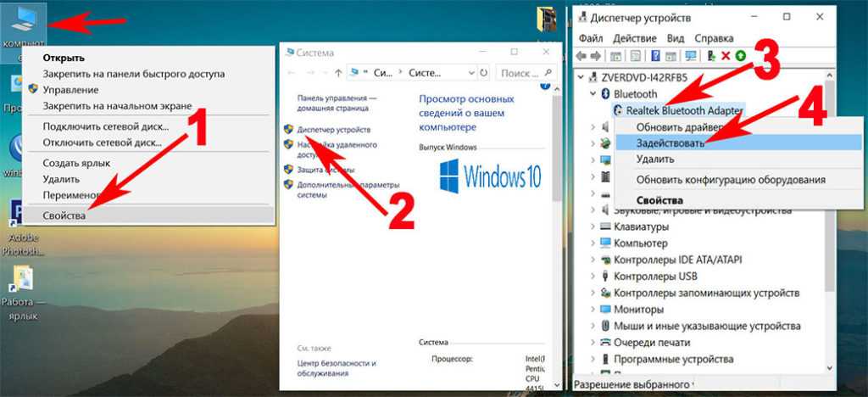Open the Диспетчер устройств link
The width and height of the screenshot is (868, 397).
333,129
